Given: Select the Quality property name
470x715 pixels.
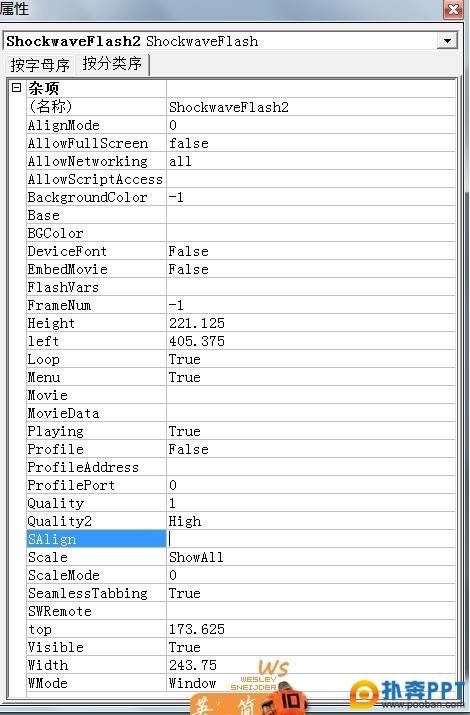Looking at the screenshot, I should (x=96, y=503).
